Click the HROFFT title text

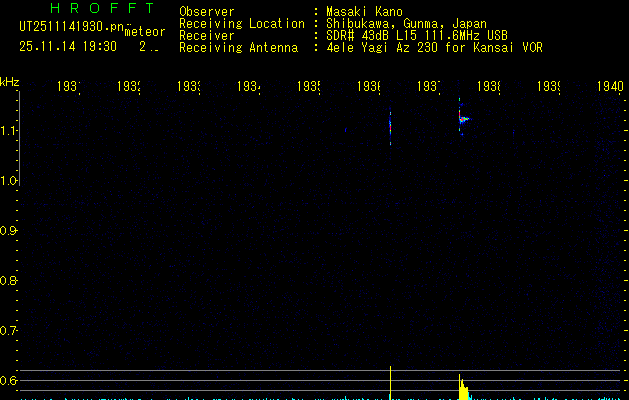tap(103, 8)
